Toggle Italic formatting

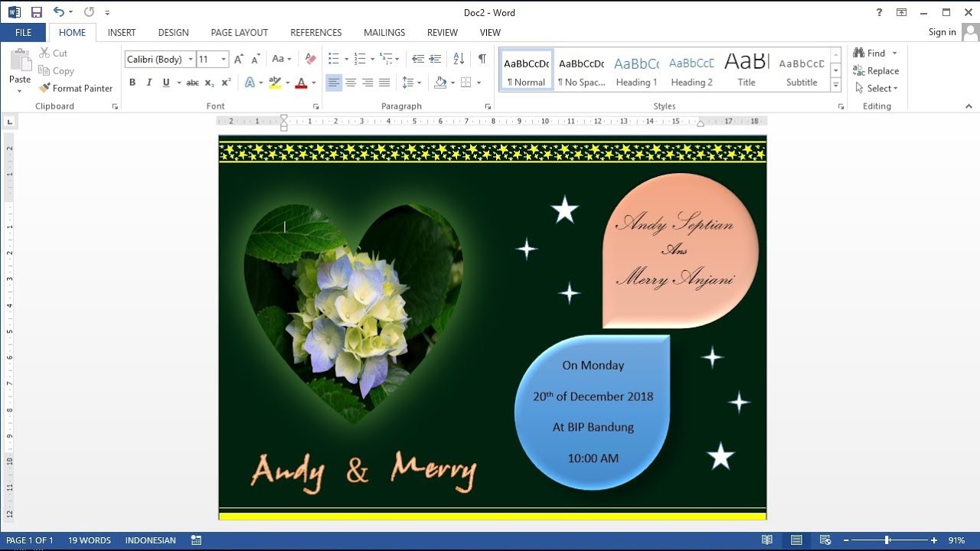click(149, 83)
